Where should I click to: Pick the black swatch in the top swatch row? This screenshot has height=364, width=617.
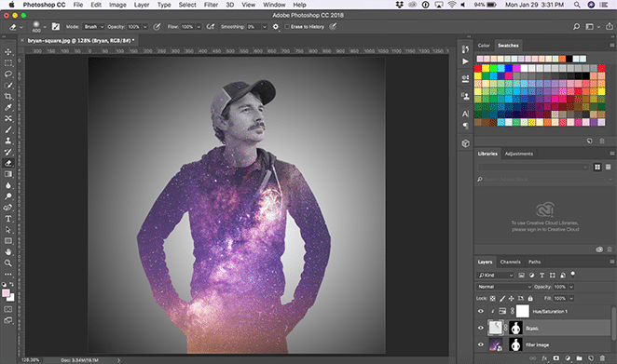[x=569, y=59]
